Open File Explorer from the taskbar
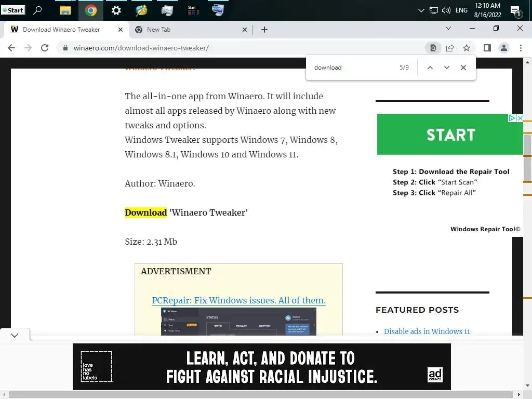The height and width of the screenshot is (399, 532). [x=65, y=10]
